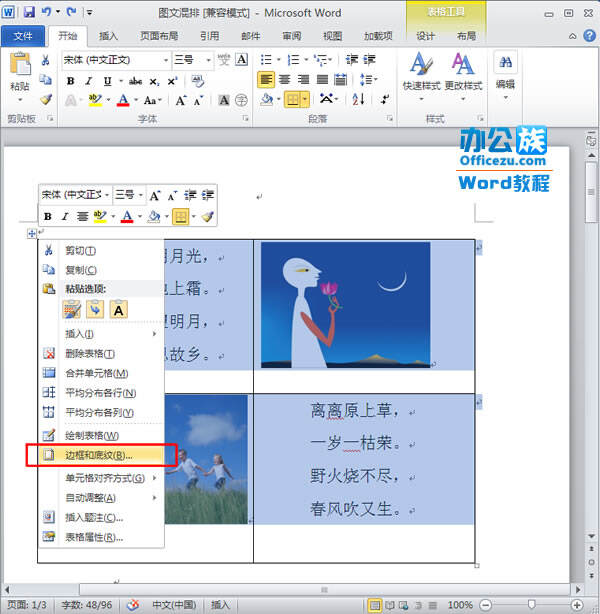Click Bold B in the mini toolbar
600x614 pixels.
pos(48,217)
